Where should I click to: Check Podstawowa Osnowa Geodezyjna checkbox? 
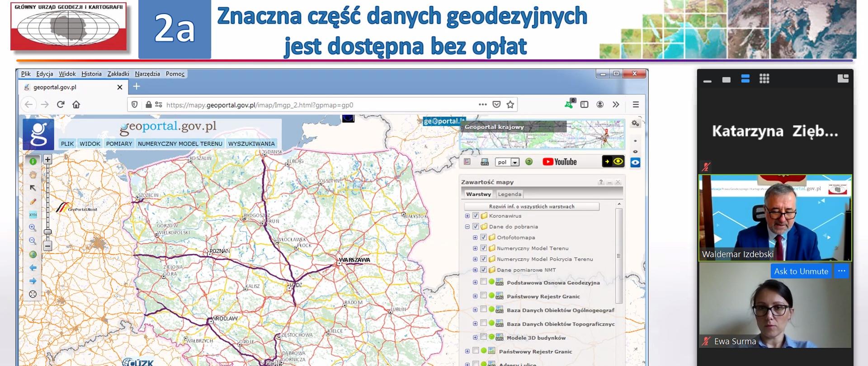tap(484, 282)
